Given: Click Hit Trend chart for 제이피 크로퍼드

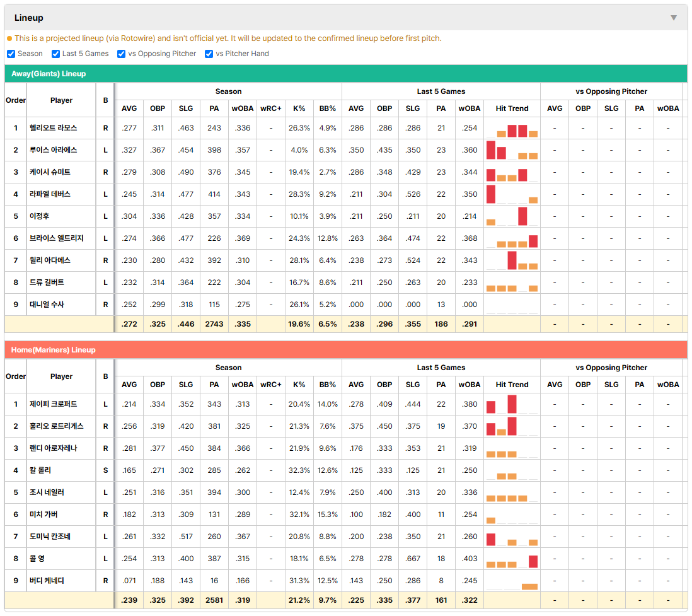Looking at the screenshot, I should click(x=512, y=404).
